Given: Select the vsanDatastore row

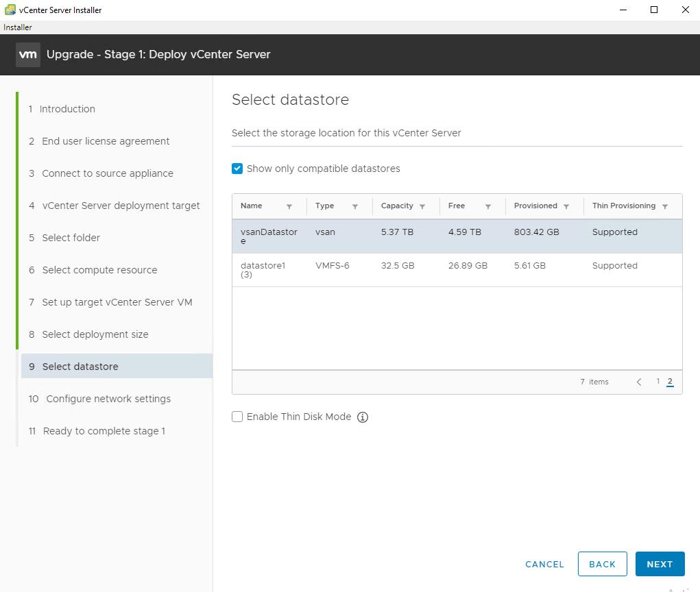Looking at the screenshot, I should point(457,236).
